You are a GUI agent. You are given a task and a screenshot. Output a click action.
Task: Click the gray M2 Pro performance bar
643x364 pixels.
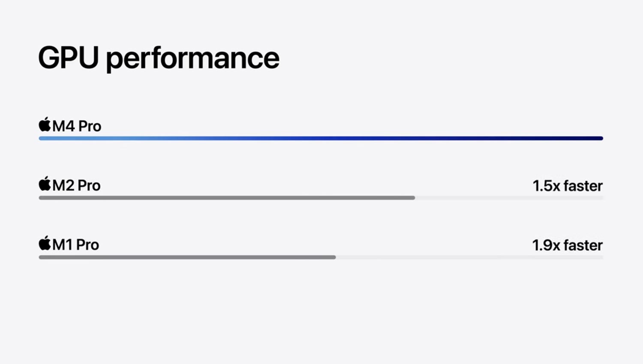[227, 198]
